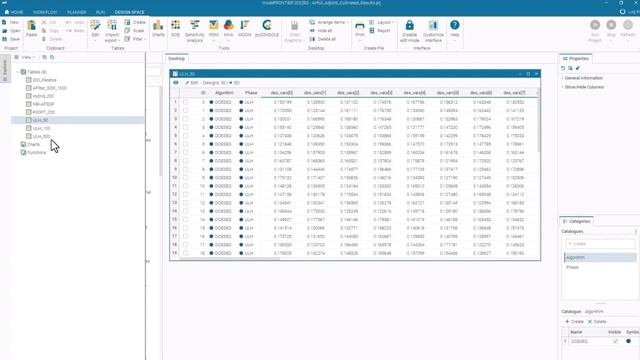Toggle Visible checkbox for DOESEQ category
The image size is (640, 360).
[616, 341]
